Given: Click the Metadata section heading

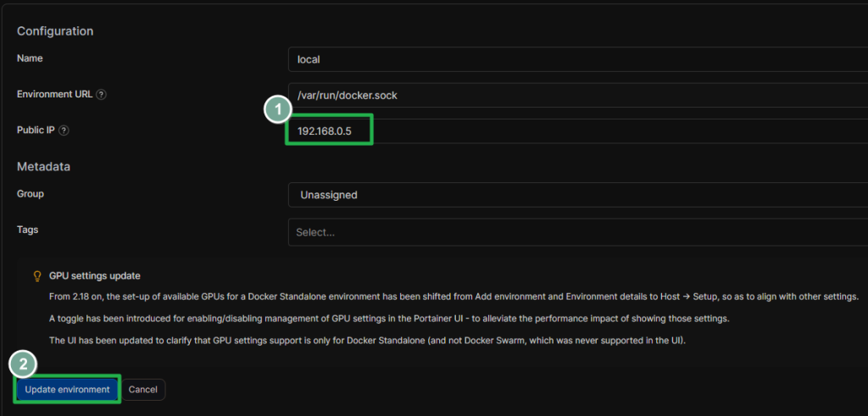Looking at the screenshot, I should (43, 166).
